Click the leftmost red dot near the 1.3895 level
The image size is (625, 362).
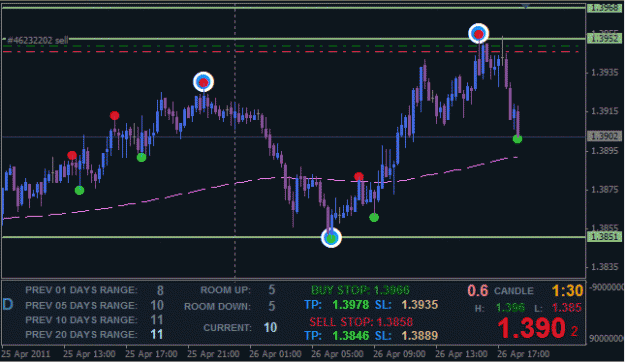(x=72, y=155)
